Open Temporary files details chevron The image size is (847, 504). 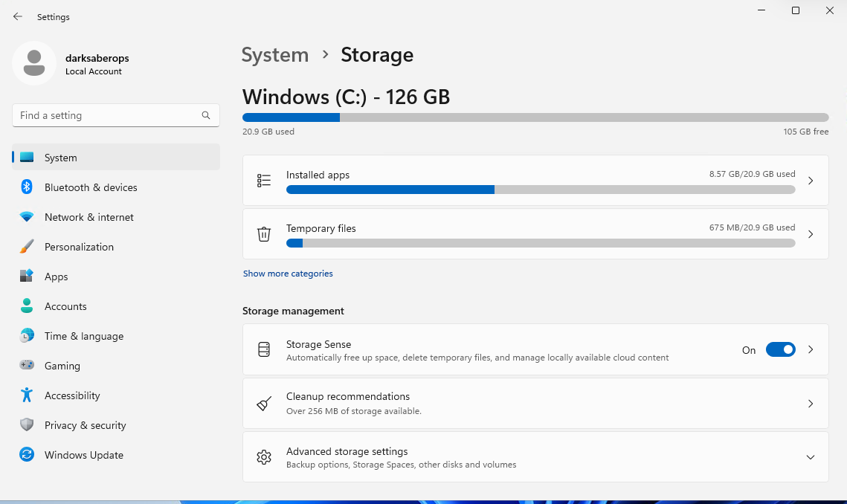point(811,233)
